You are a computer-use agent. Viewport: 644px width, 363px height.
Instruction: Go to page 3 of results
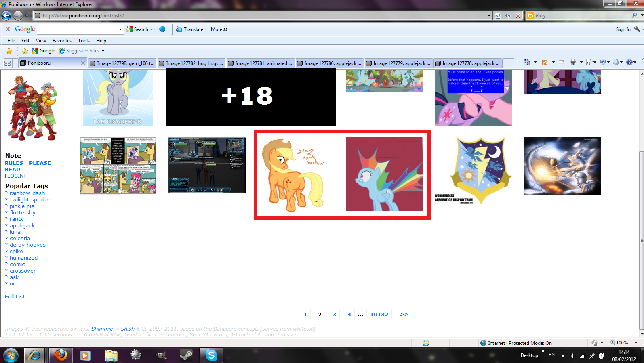334,314
